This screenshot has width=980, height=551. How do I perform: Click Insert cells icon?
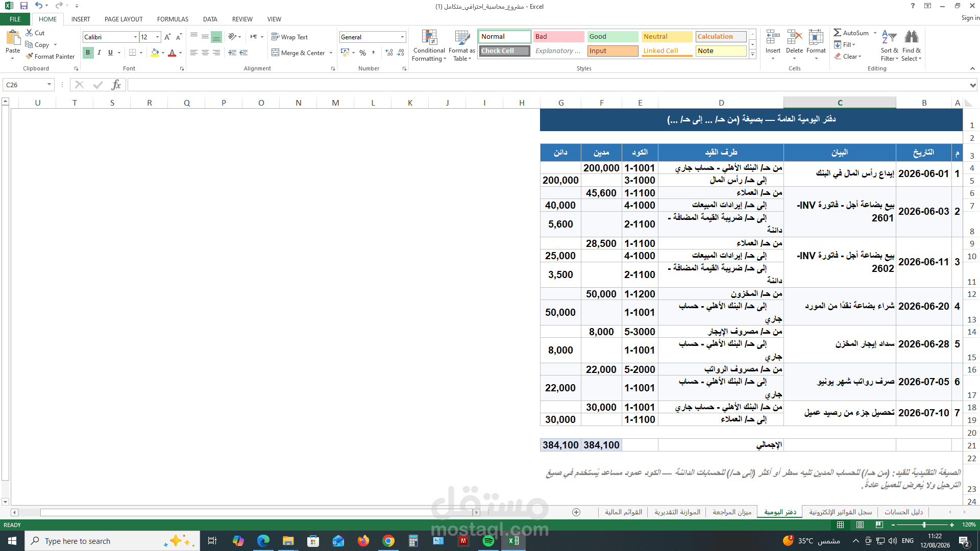773,38
